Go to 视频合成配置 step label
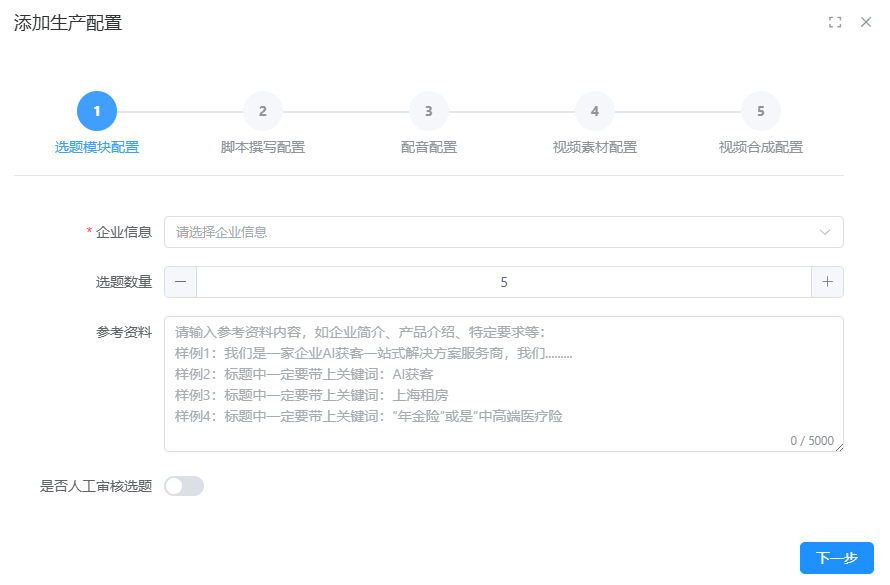Image resolution: width=890 pixels, height=585 pixels. [761, 147]
